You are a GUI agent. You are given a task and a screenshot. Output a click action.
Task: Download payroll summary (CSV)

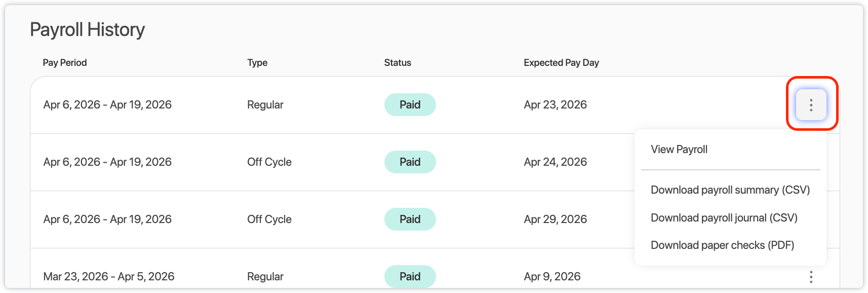pyautogui.click(x=730, y=190)
